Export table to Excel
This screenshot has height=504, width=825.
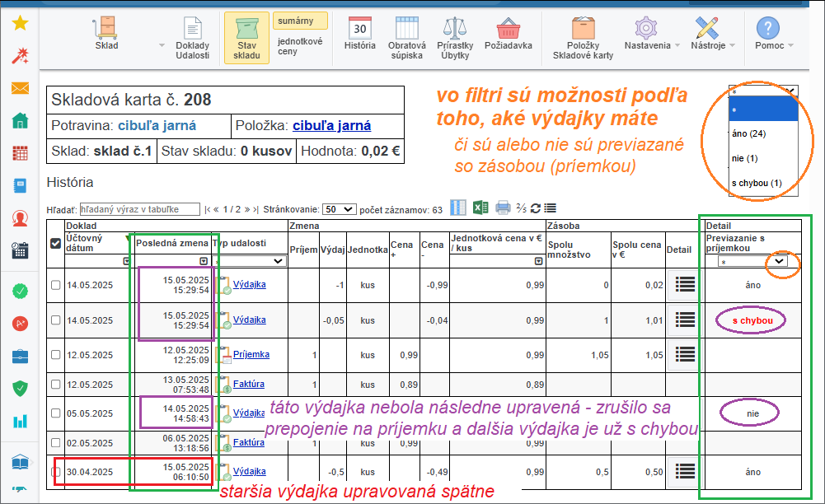(480, 208)
